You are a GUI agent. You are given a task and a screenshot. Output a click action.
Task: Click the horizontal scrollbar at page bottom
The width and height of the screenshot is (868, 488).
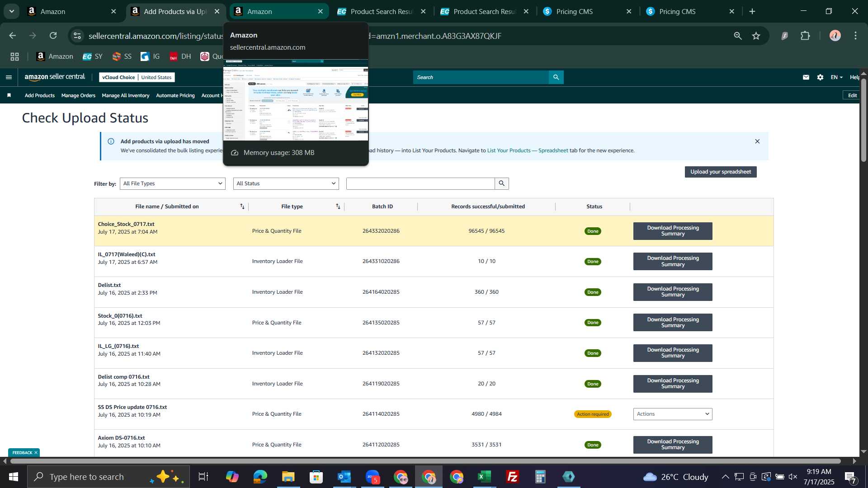pyautogui.click(x=425, y=461)
